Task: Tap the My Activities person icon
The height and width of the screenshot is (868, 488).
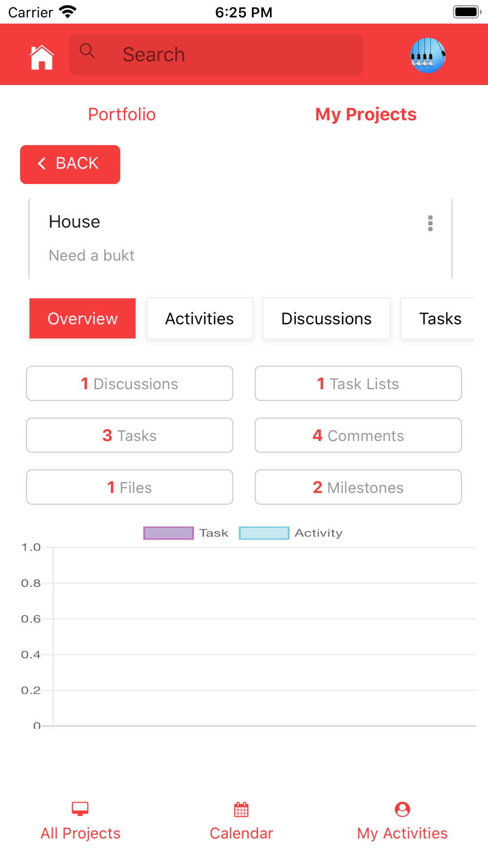Action: point(402,809)
